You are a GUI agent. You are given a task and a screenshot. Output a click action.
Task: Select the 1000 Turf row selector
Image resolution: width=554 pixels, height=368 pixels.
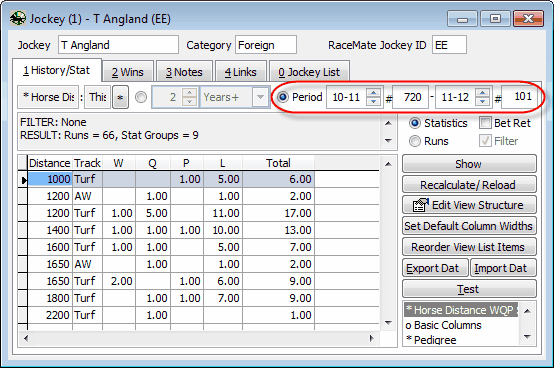point(23,179)
